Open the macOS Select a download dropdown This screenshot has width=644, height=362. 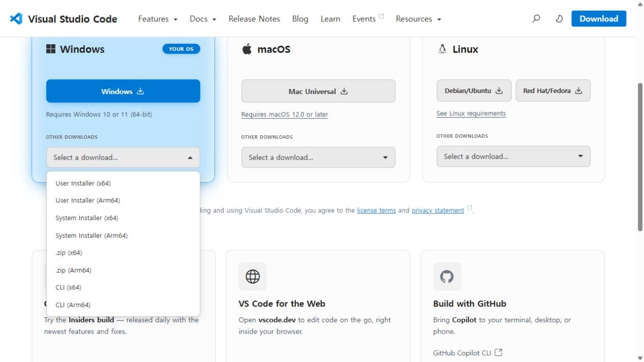318,158
